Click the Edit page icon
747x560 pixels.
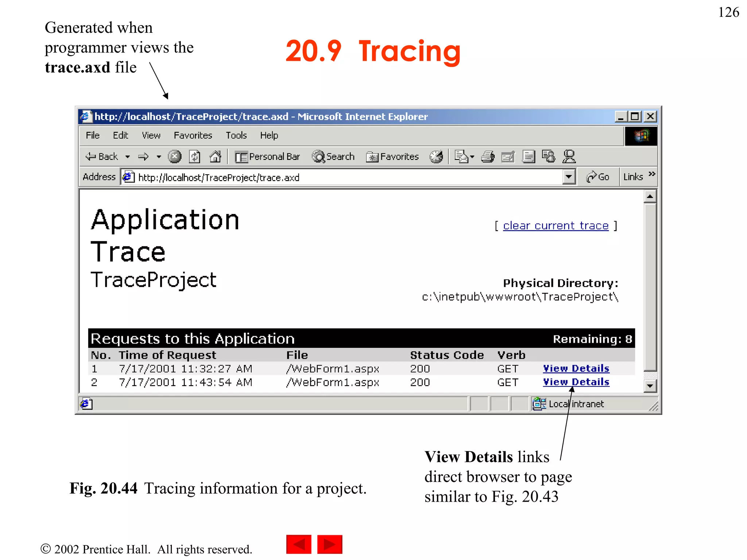(508, 157)
